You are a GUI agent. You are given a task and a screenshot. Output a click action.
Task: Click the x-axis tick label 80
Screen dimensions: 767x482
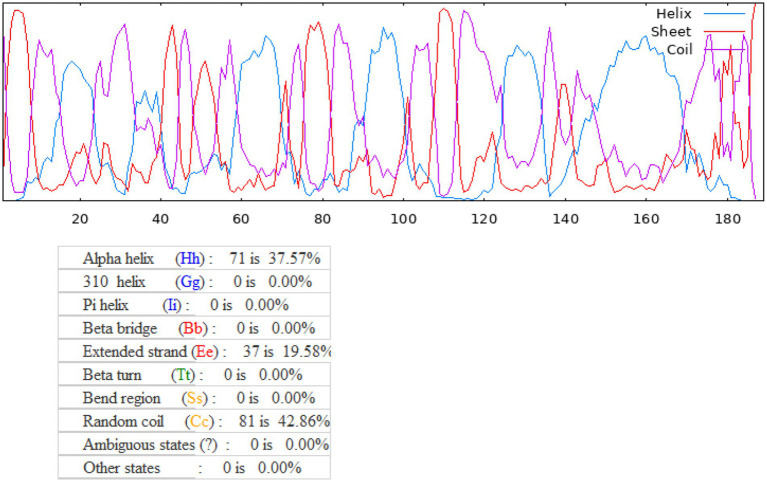tap(322, 218)
